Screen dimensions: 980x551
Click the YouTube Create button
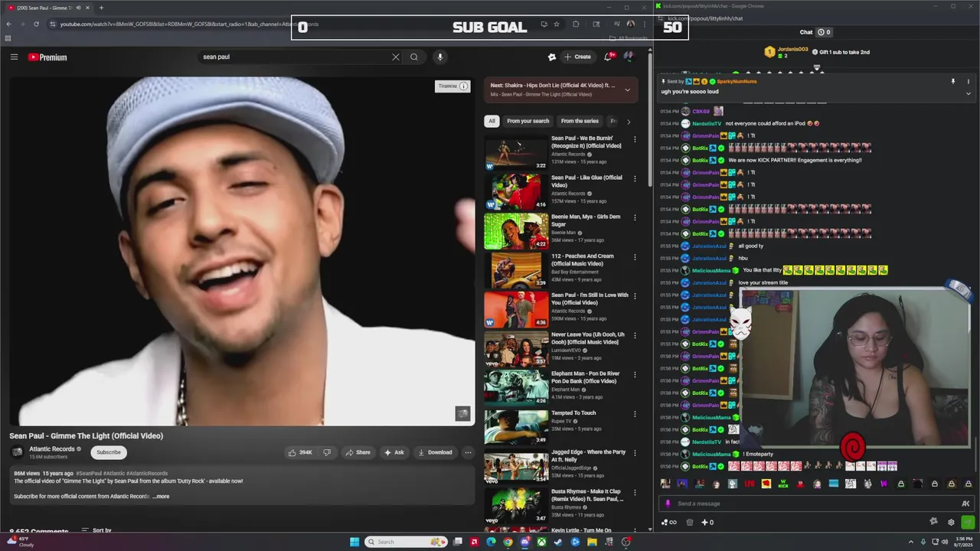[x=577, y=57]
